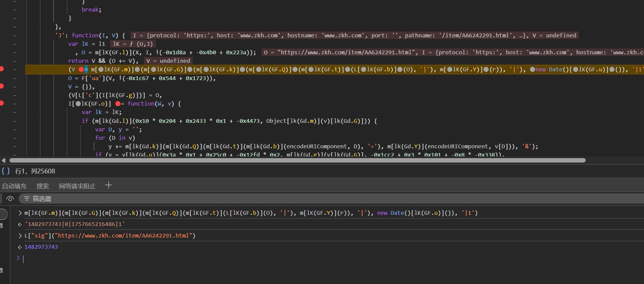
Task: Click the pretty-print curly braces icon
Action: point(6,171)
